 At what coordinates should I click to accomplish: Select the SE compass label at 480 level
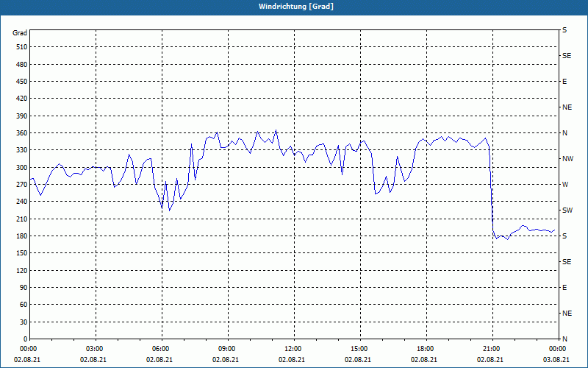(x=567, y=56)
